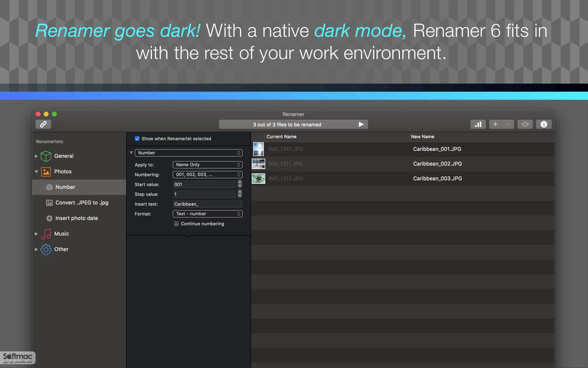Click new name Caribbean_003.JPG

point(438,179)
